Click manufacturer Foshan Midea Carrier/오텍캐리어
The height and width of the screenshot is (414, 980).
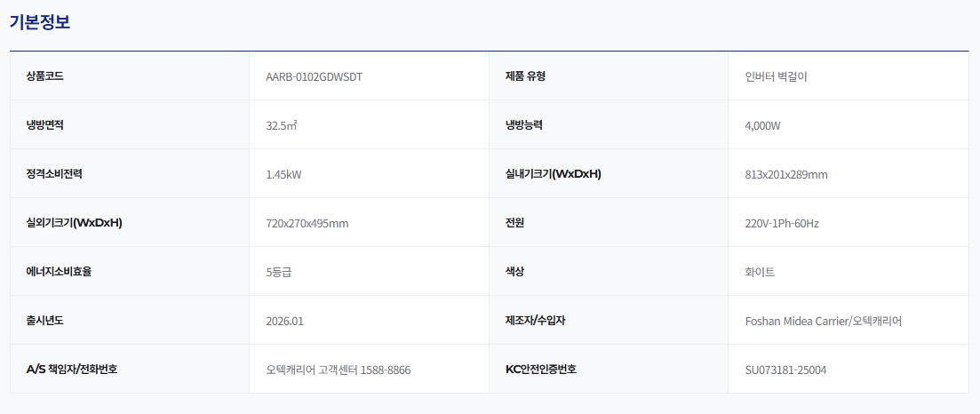pos(823,321)
